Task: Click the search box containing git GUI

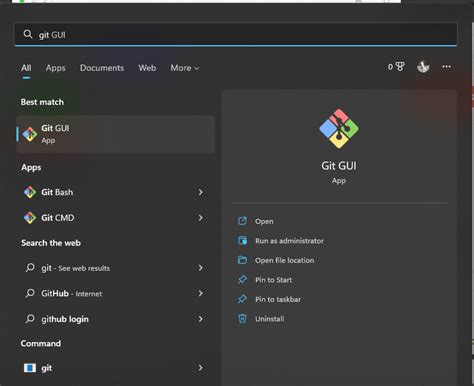Action: [236, 34]
